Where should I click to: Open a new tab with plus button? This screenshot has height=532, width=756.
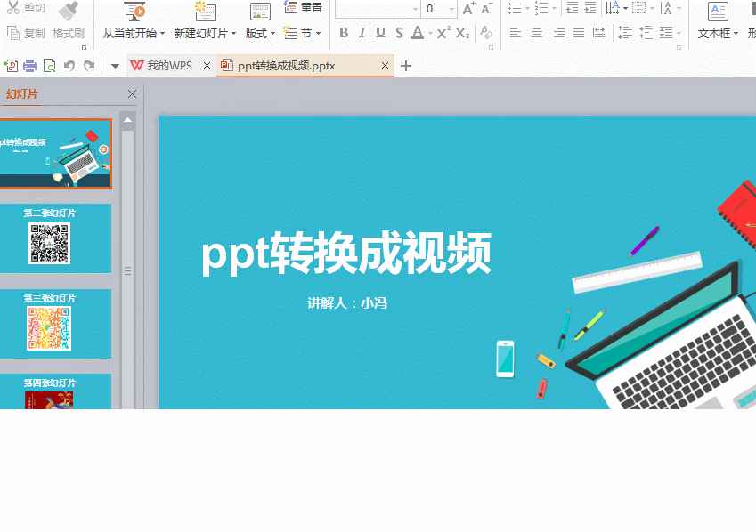click(407, 66)
